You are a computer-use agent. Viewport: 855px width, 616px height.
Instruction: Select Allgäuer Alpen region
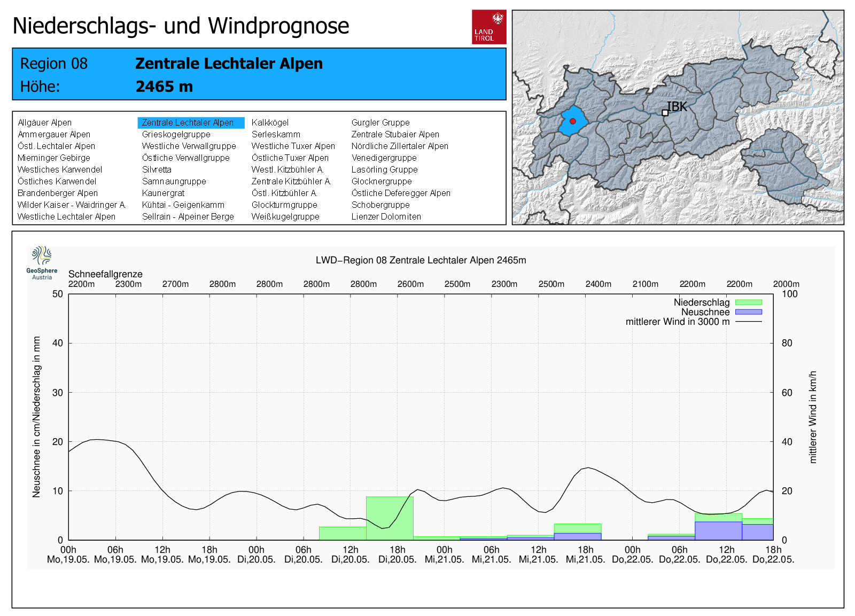click(x=44, y=123)
